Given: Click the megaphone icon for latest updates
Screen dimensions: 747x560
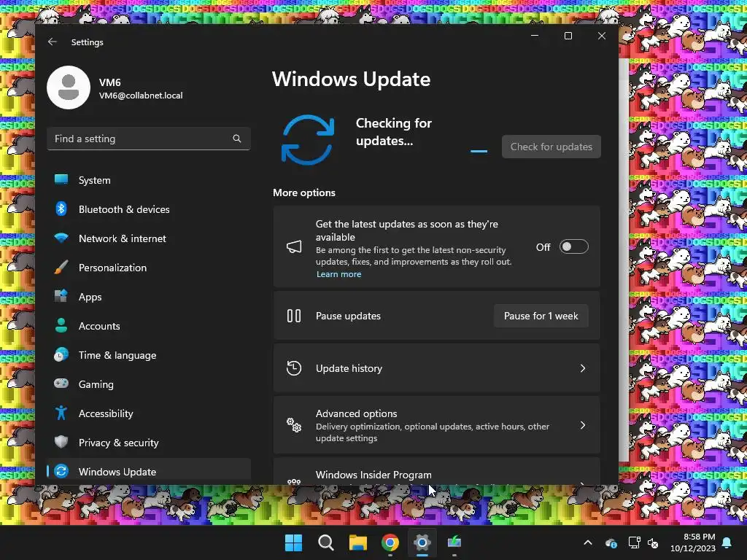Looking at the screenshot, I should tap(294, 246).
